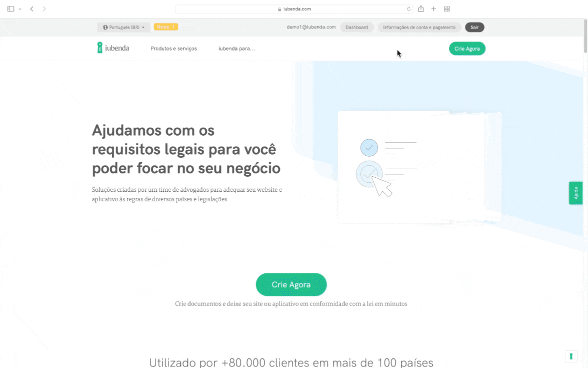This screenshot has width=588, height=368.
Task: Click large Crie Agora button in hero
Action: [x=291, y=284]
